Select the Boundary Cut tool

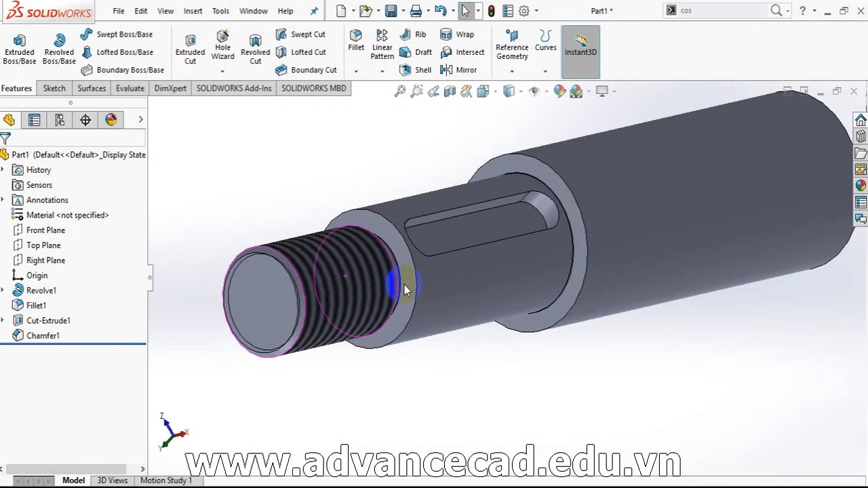coord(306,70)
